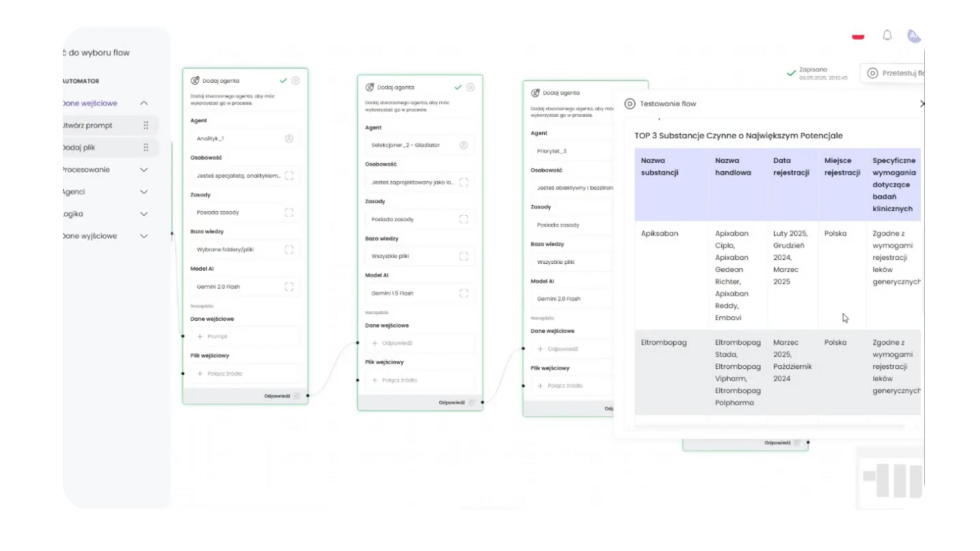Click agent icon on Priorytet_3 card header
This screenshot has width=980, height=551.
coord(535,93)
